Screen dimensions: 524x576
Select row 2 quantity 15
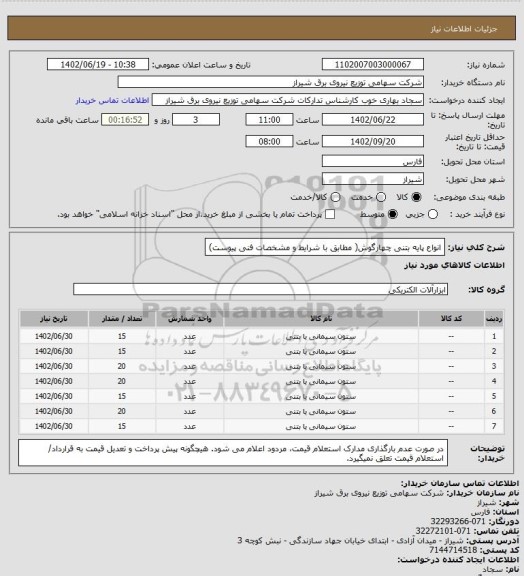(x=122, y=352)
